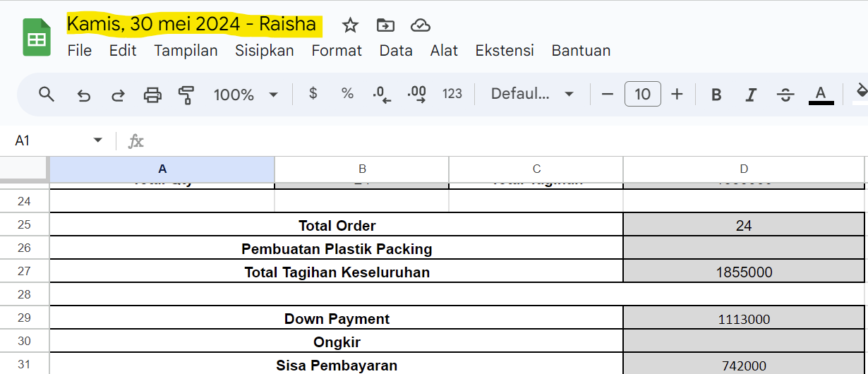The width and height of the screenshot is (868, 374).
Task: Rename the document title Kamis, 30 mei 2024 - Raisha
Action: (x=192, y=25)
